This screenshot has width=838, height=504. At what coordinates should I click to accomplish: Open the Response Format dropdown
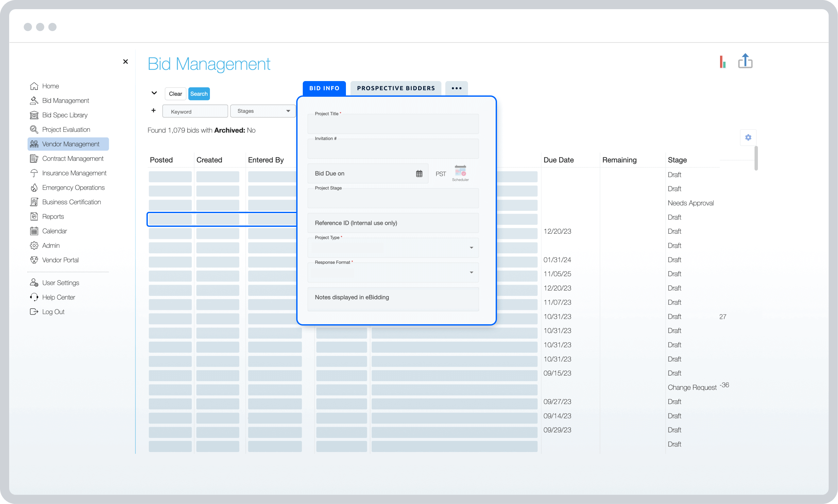point(471,272)
